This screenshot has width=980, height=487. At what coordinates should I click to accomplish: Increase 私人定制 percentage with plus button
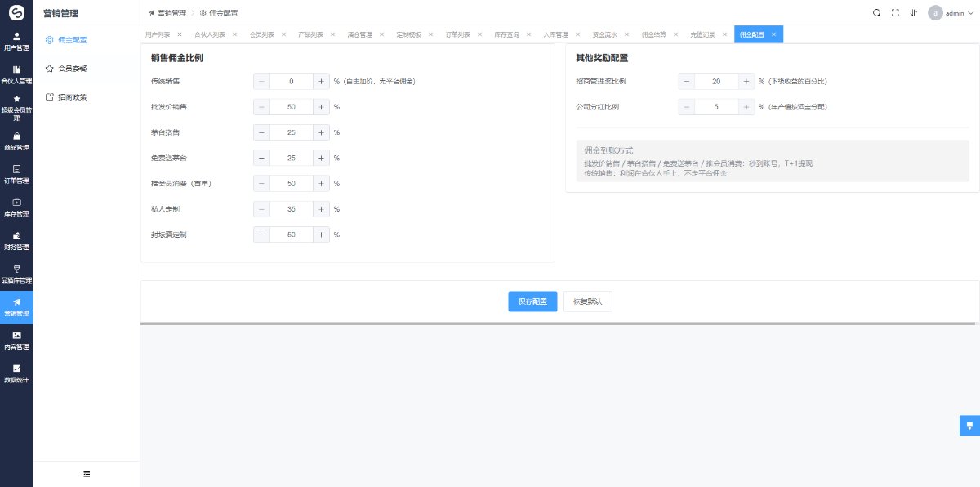(x=321, y=209)
